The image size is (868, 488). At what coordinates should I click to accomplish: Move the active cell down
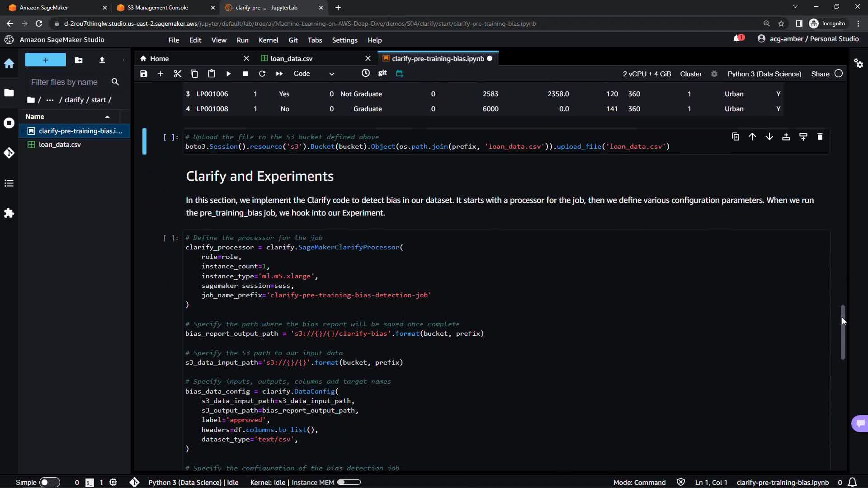pyautogui.click(x=769, y=136)
